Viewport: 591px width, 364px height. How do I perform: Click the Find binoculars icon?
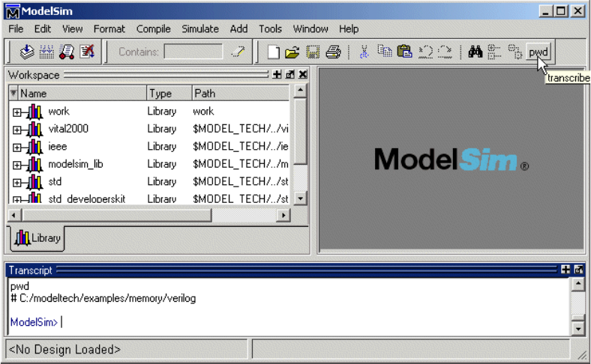tap(475, 52)
